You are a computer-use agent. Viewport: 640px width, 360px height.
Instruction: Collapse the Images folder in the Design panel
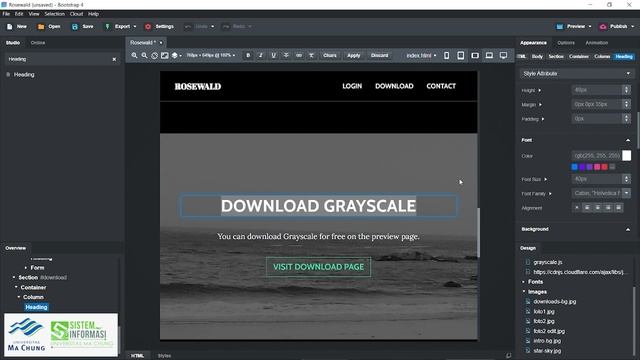(x=524, y=292)
